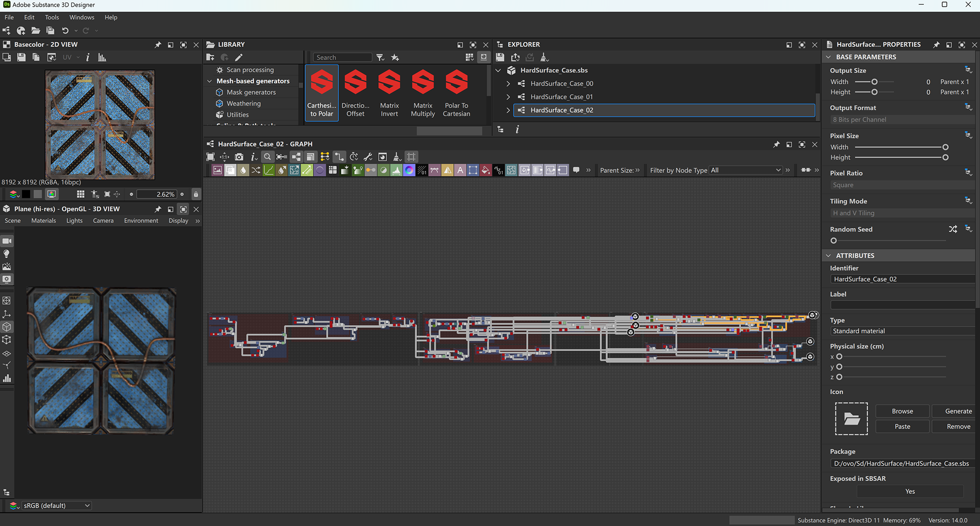This screenshot has height=526, width=980.
Task: Select Weathering library category
Action: click(243, 104)
